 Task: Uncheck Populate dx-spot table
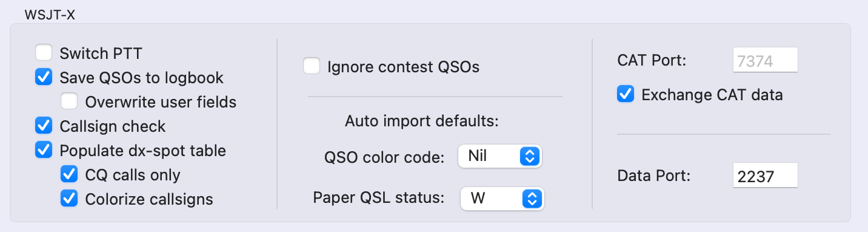point(44,150)
